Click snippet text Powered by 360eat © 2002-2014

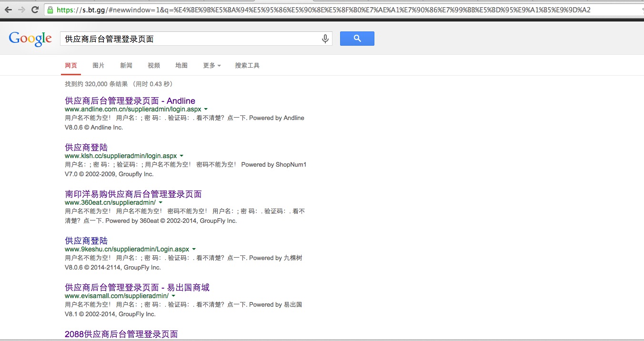click(151, 221)
